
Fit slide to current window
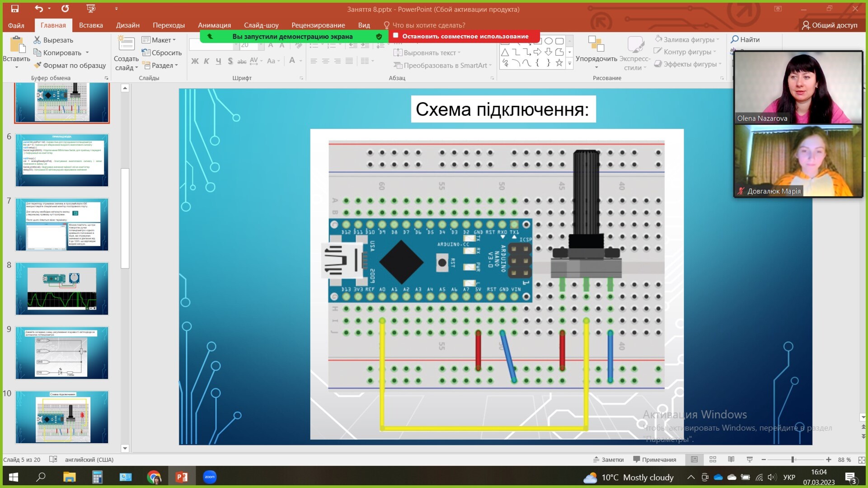(x=861, y=460)
